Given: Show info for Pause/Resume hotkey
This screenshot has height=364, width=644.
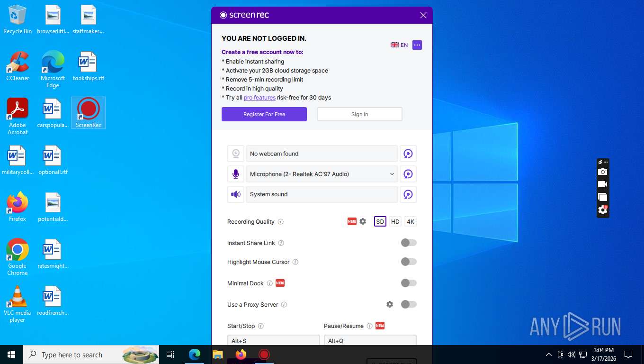Looking at the screenshot, I should [x=370, y=326].
